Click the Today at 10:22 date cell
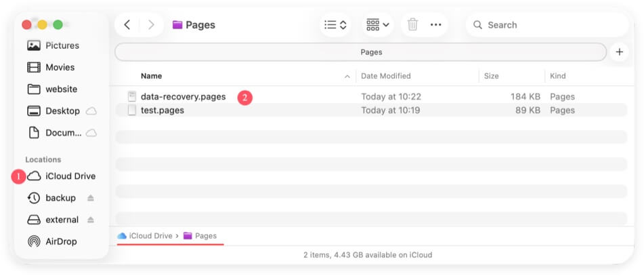This screenshot has width=644, height=276. pos(391,97)
